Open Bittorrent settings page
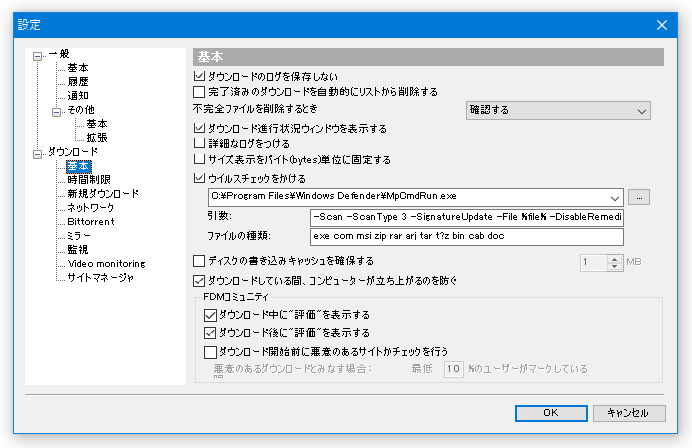This screenshot has width=692, height=448. click(x=90, y=222)
